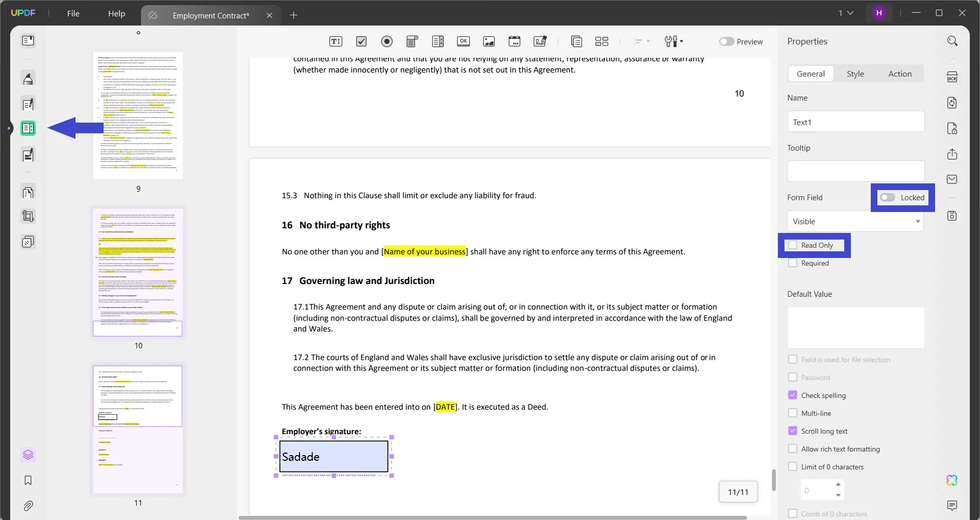Select the Image Field tool
The width and height of the screenshot is (980, 520).
click(489, 41)
